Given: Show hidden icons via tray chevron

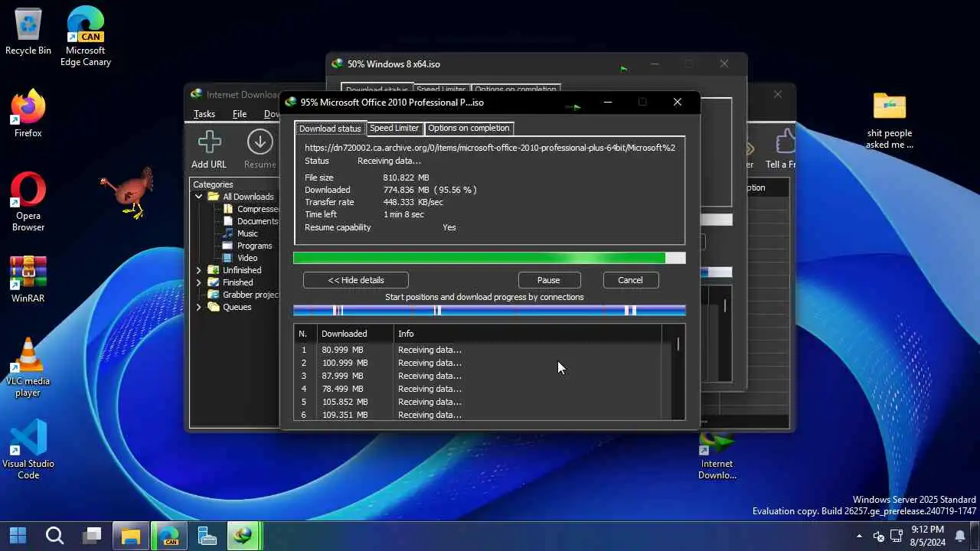Looking at the screenshot, I should [859, 536].
